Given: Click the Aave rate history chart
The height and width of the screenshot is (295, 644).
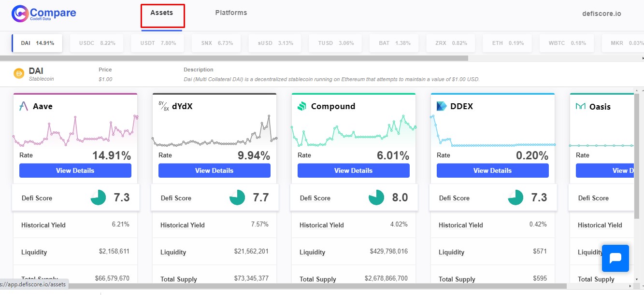Looking at the screenshot, I should [x=75, y=130].
